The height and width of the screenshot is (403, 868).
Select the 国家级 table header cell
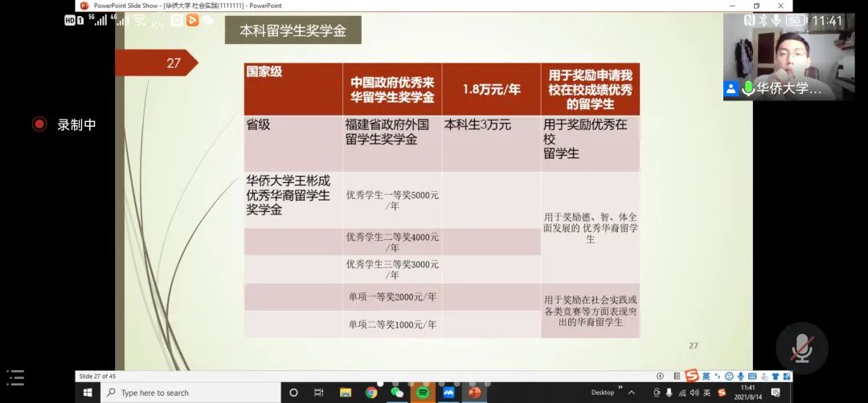pos(293,89)
